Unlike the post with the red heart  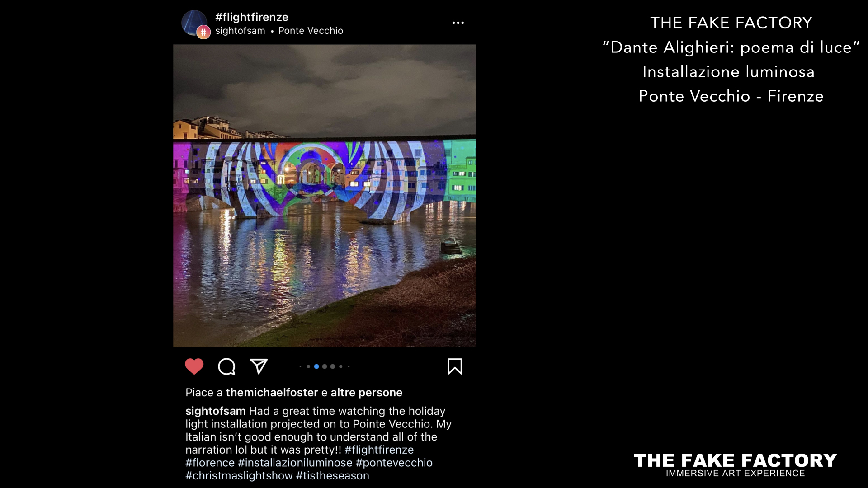pos(194,366)
